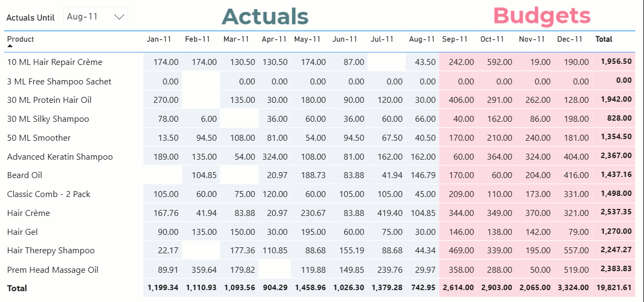Click the Actuals title text
Image resolution: width=644 pixels, height=302 pixels.
265,17
